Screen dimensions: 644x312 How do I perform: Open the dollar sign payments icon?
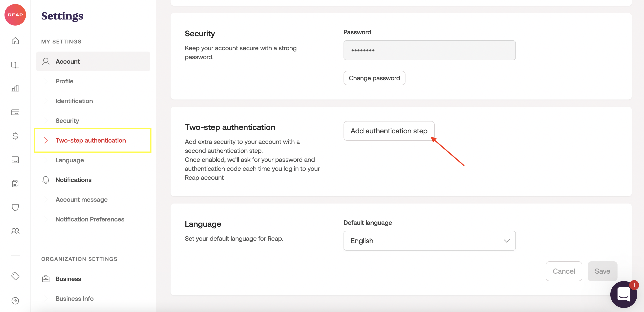[x=15, y=136]
